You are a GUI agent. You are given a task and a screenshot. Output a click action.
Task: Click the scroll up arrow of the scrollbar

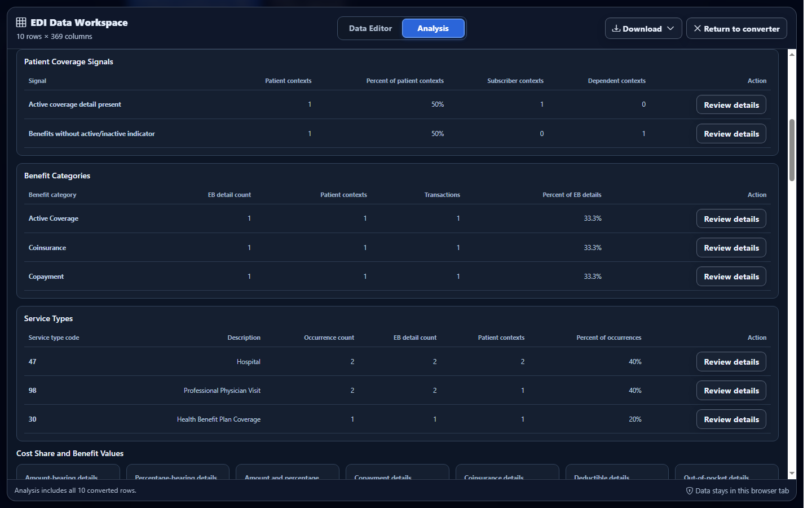tap(792, 54)
